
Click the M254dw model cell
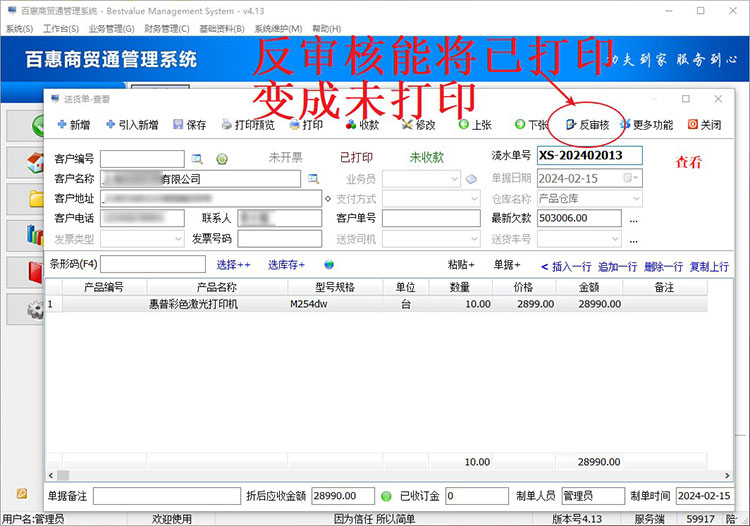pos(335,304)
